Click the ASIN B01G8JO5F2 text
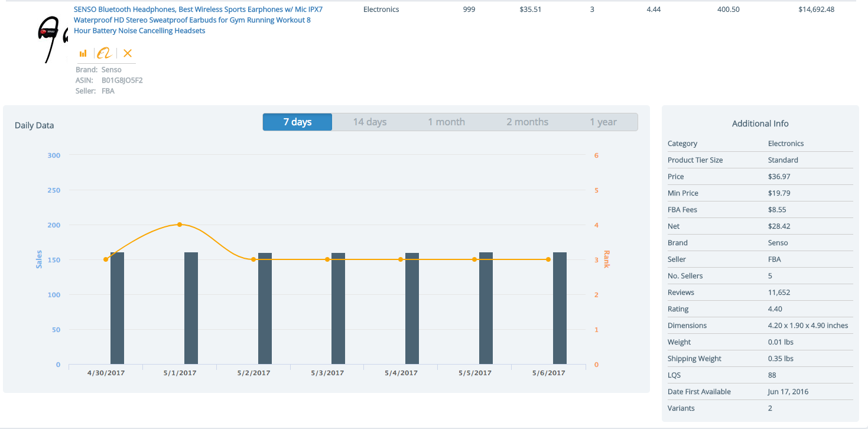This screenshot has width=868, height=429. click(x=122, y=80)
